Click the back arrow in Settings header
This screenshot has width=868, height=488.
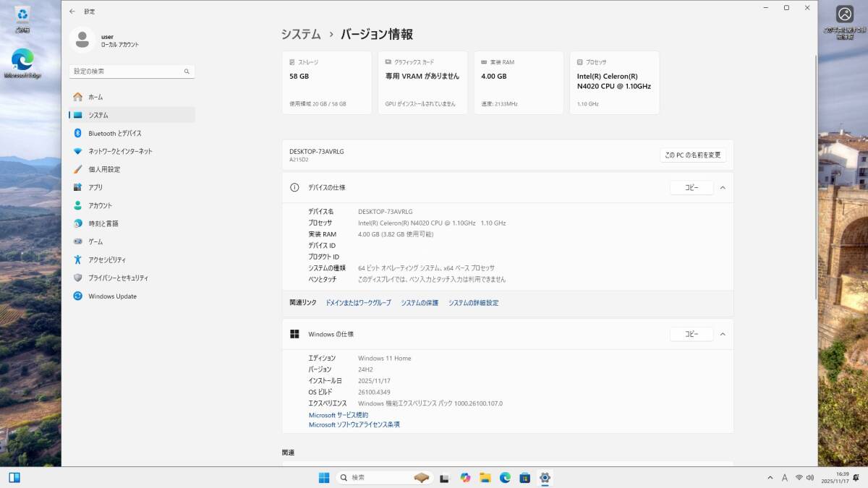pyautogui.click(x=72, y=12)
